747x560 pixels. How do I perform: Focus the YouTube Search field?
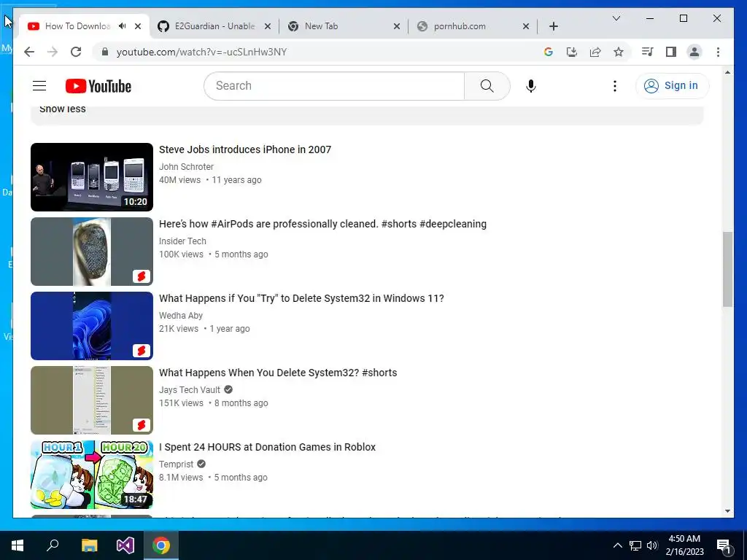click(x=334, y=86)
